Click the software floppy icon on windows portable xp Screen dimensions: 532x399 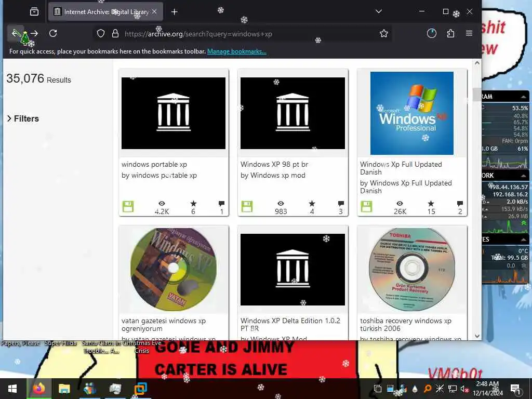(128, 206)
